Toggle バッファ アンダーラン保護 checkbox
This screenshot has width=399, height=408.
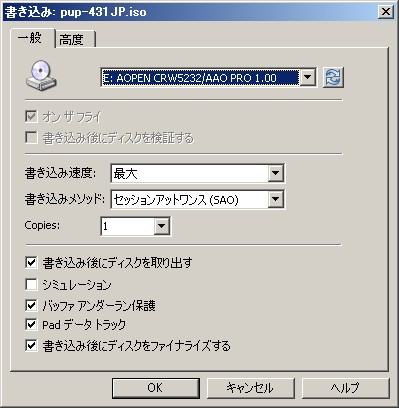pyautogui.click(x=31, y=305)
